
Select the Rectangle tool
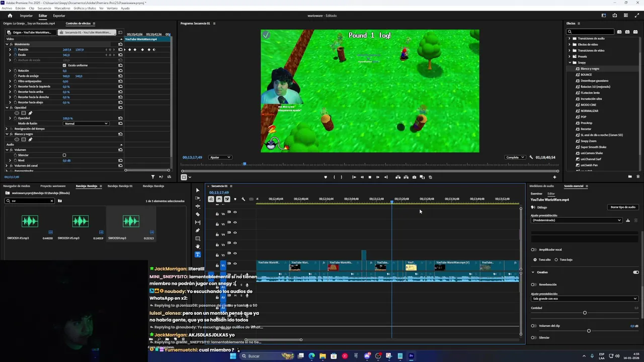pos(198,238)
